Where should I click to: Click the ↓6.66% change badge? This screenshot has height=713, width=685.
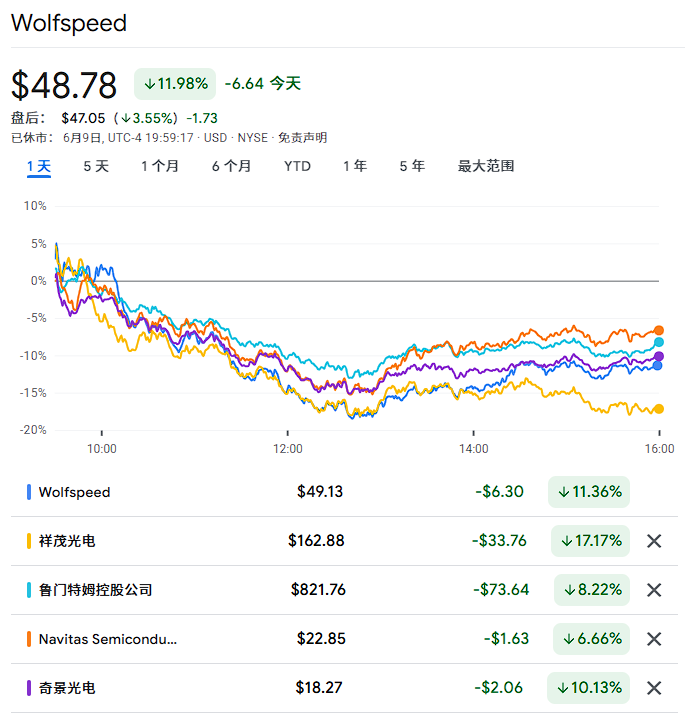592,639
